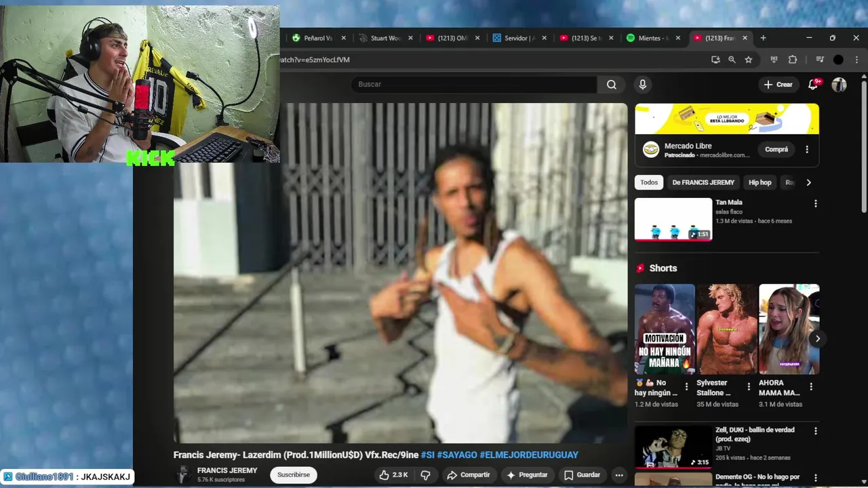
Task: Like the video (2.3 K)
Action: (393, 475)
